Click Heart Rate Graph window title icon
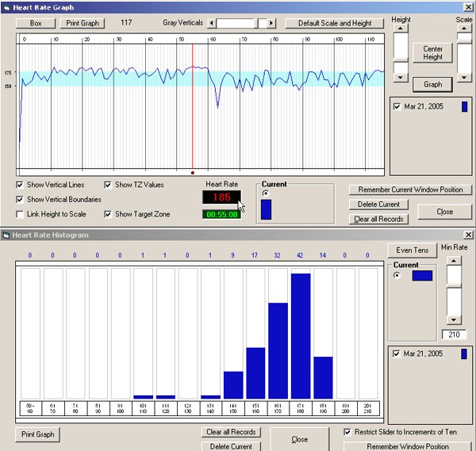 [x=6, y=7]
